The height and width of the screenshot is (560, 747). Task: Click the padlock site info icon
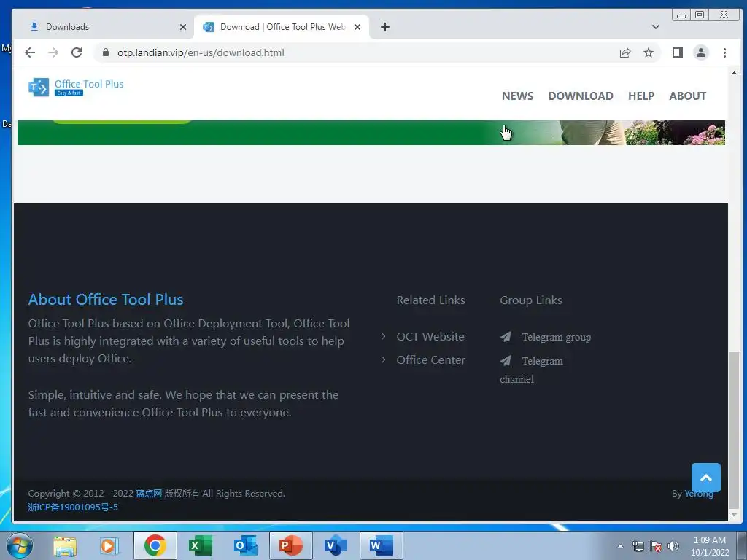[x=106, y=52]
